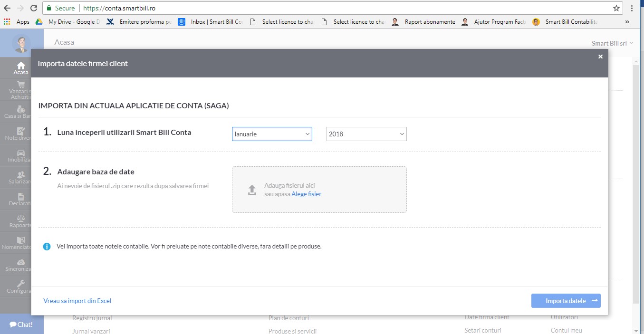Open Ajutor Program Fact bookmark
Image resolution: width=644 pixels, height=334 pixels.
click(x=494, y=22)
